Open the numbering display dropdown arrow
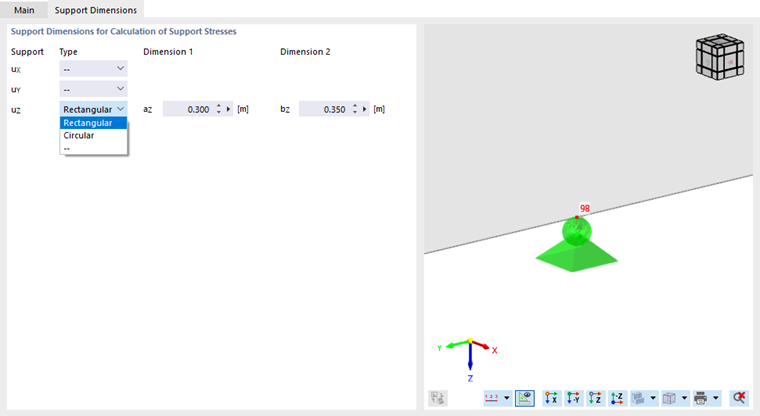 coord(507,398)
